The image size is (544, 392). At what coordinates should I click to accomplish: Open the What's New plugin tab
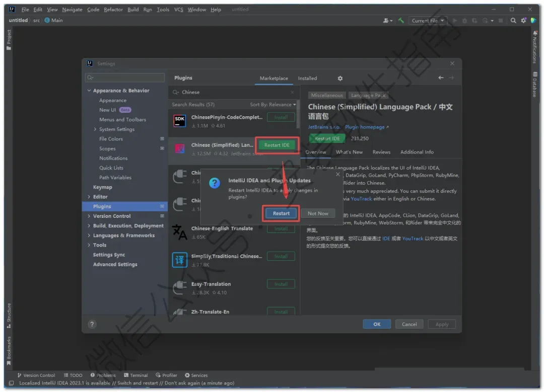coord(349,152)
